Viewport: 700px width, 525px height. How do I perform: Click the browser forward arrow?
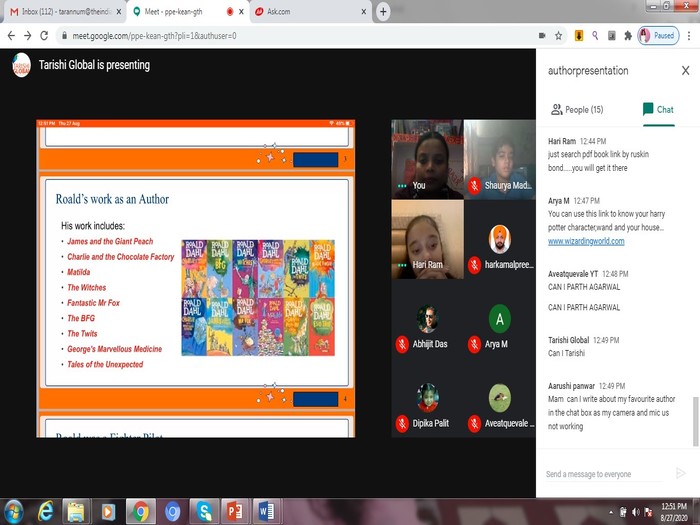28,36
